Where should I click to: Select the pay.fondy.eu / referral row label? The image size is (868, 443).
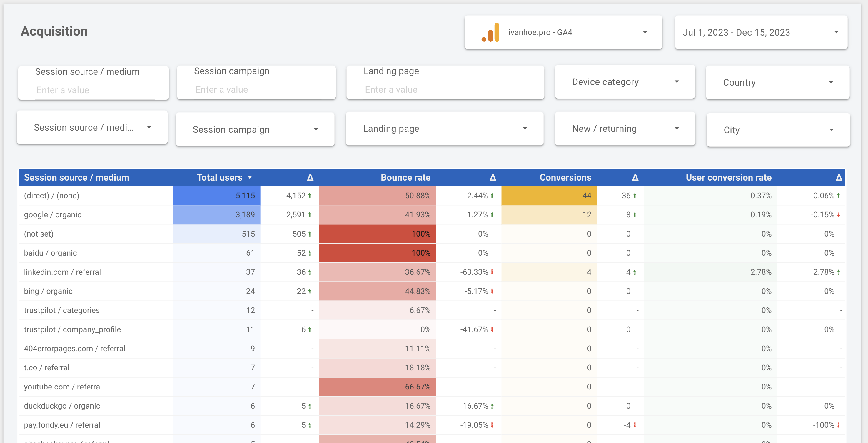pos(62,425)
